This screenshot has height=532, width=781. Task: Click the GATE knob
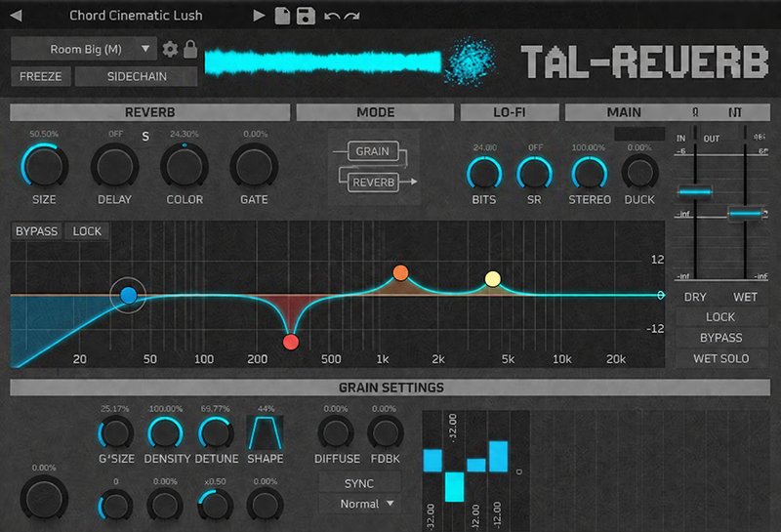click(254, 166)
